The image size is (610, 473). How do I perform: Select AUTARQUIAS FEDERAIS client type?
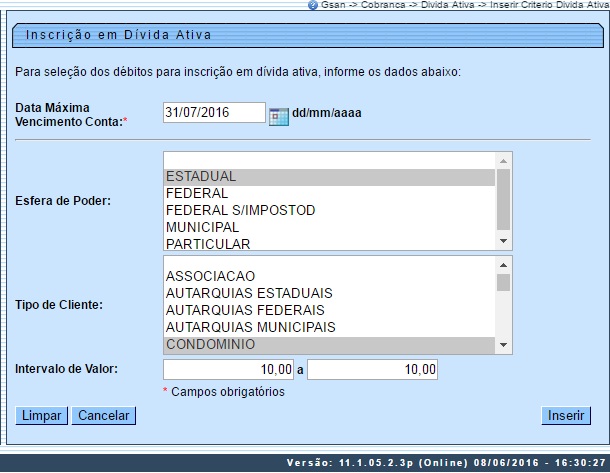[329, 310]
